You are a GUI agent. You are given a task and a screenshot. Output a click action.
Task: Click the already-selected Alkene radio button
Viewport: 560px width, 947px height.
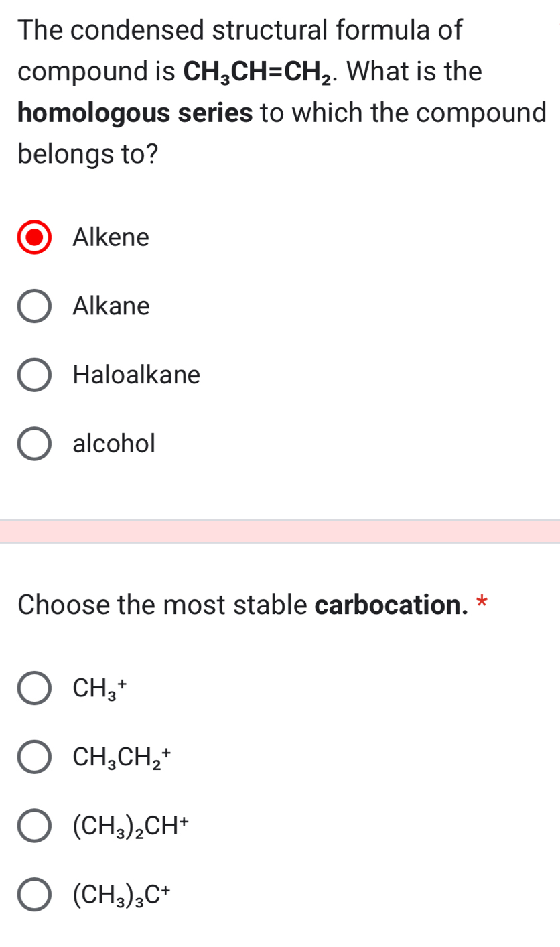pyautogui.click(x=35, y=238)
